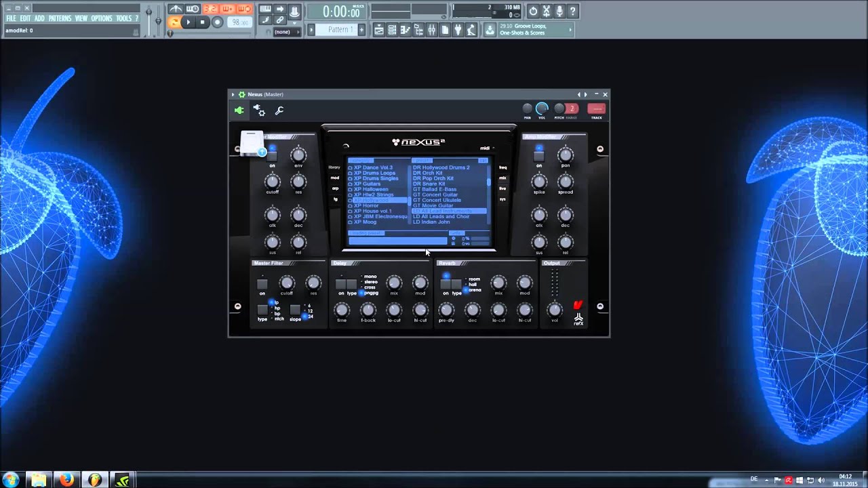Image resolution: width=868 pixels, height=488 pixels.
Task: Open the ADD menu
Action: pyautogui.click(x=39, y=18)
